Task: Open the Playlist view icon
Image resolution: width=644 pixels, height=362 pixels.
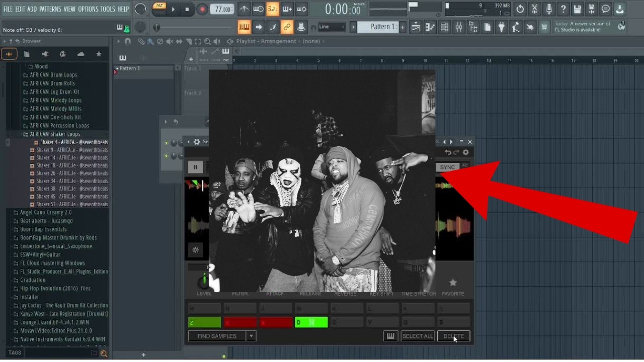Action: 416,27
